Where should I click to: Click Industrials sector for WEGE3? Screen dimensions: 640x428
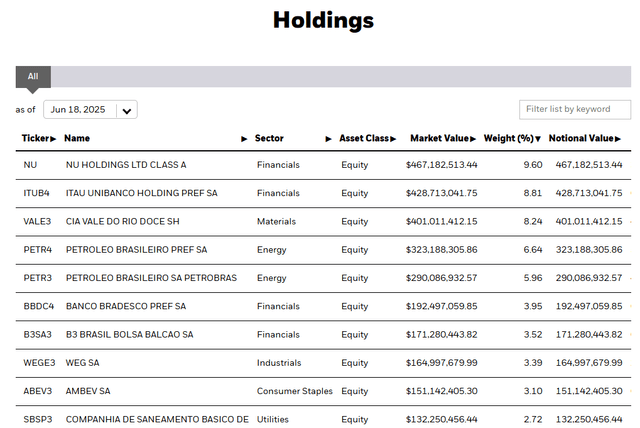279,363
